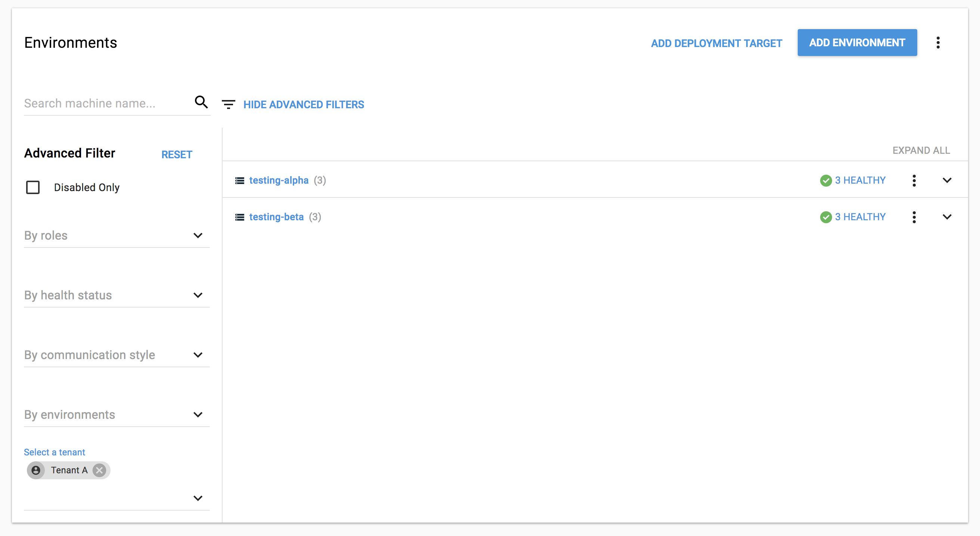Viewport: 980px width, 536px height.
Task: Expand the By health status filter
Action: coord(198,295)
